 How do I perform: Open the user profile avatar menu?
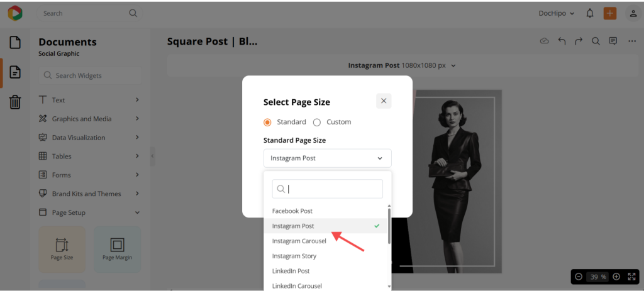[x=633, y=13]
